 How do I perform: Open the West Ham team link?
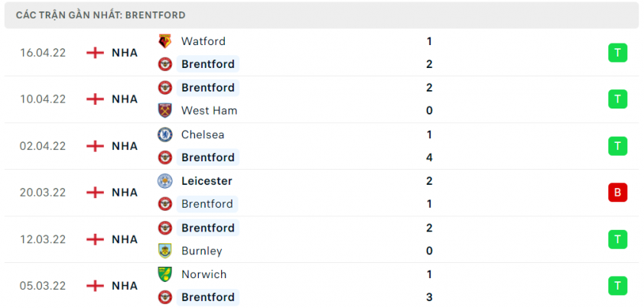pyautogui.click(x=209, y=111)
